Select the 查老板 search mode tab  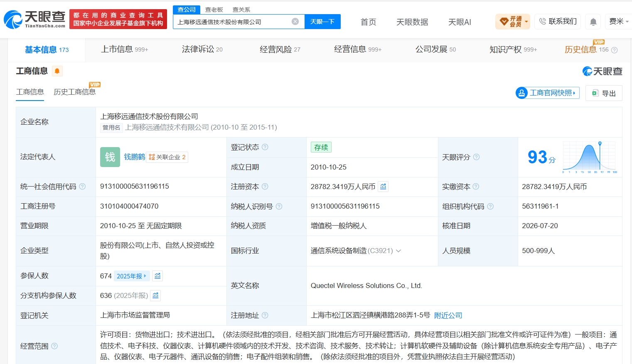click(214, 10)
